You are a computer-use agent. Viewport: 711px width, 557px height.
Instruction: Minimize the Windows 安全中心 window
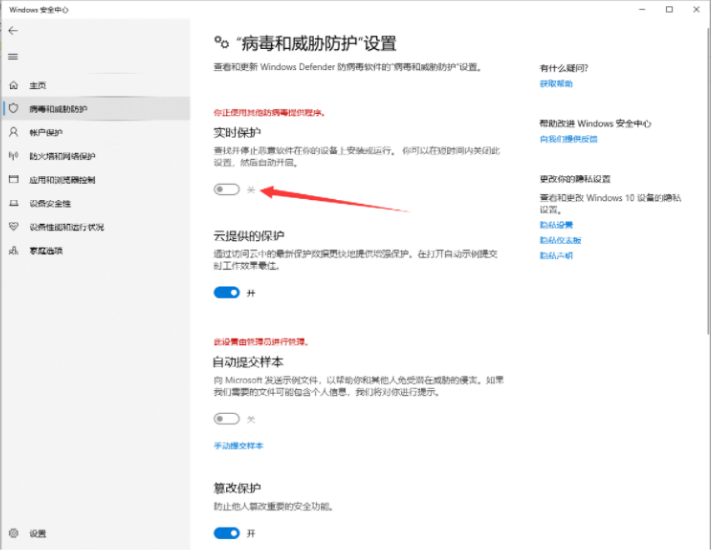pos(642,10)
